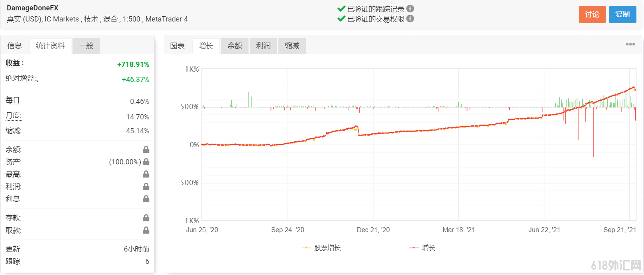
Task: Click info icon beside 已验证的跟踪记录
Action: coord(410,9)
